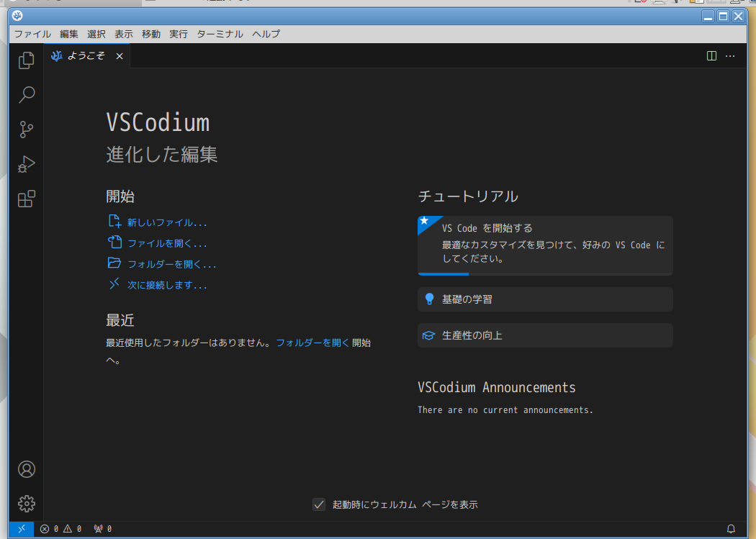Open the 編集 menu

click(69, 35)
